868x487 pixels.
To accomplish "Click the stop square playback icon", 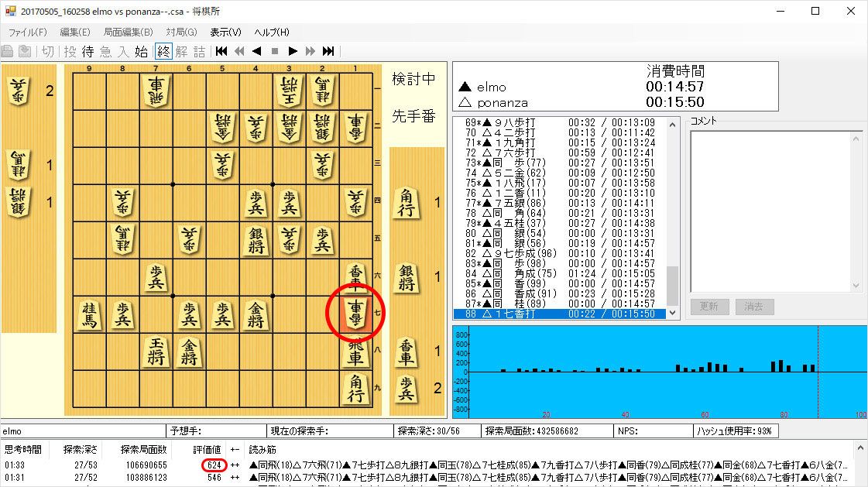I will click(275, 51).
